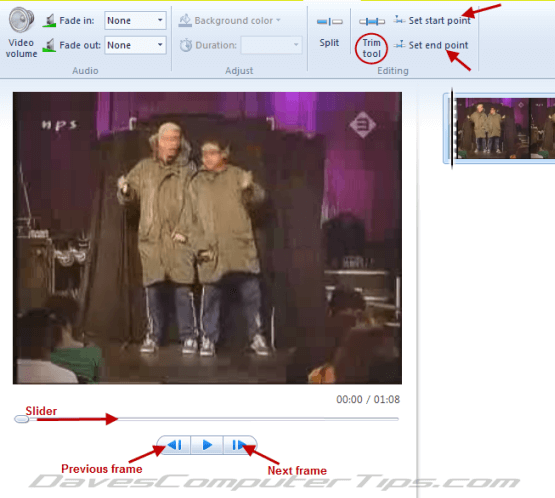Click the Set end point icon

399,45
